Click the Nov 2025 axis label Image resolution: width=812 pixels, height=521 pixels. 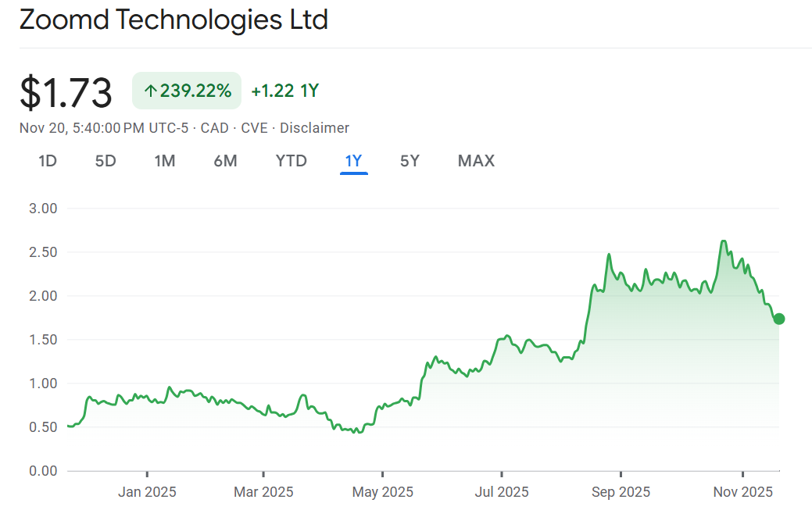[x=742, y=492]
